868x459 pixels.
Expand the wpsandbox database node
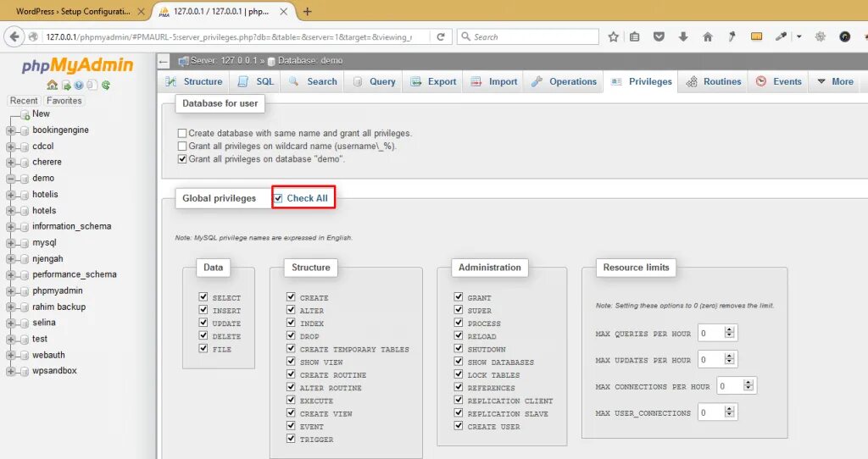click(x=10, y=371)
